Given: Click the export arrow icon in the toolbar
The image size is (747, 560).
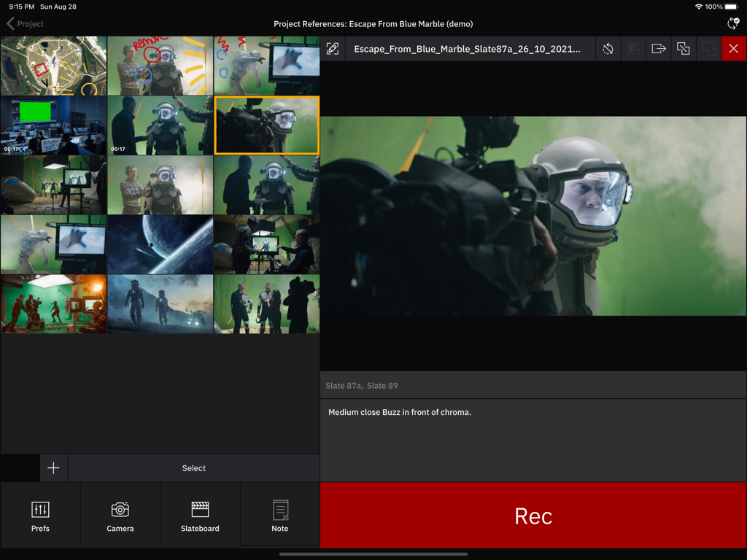Looking at the screenshot, I should coord(658,48).
